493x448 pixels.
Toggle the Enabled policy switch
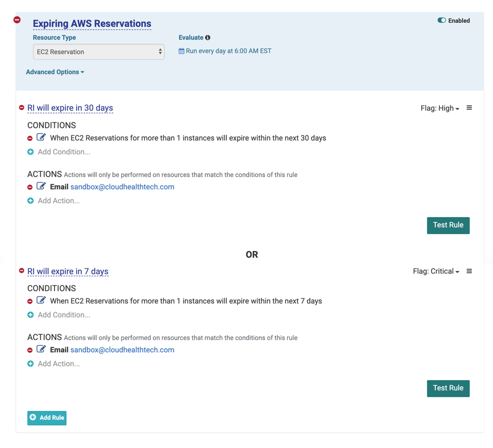(442, 21)
